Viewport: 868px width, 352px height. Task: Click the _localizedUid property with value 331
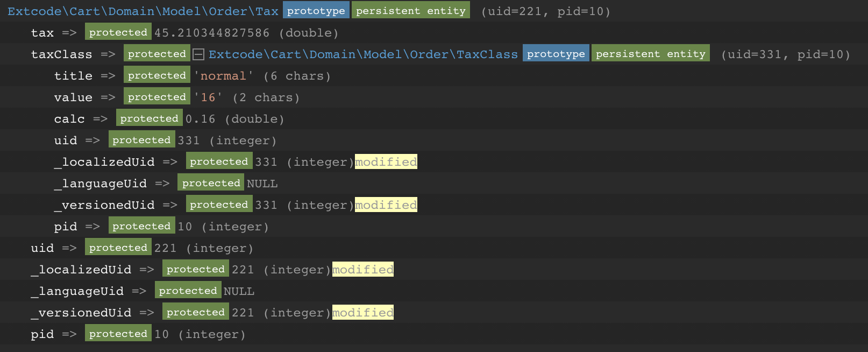click(104, 162)
